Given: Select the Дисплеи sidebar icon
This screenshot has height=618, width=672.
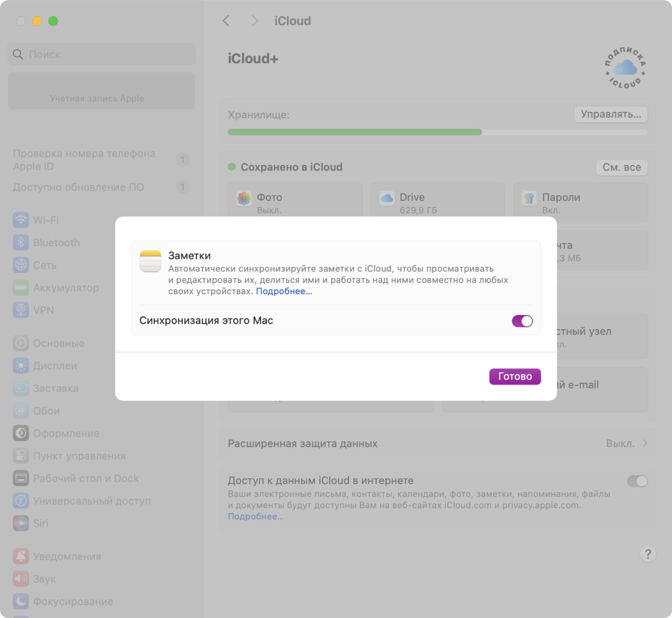Looking at the screenshot, I should (x=21, y=366).
